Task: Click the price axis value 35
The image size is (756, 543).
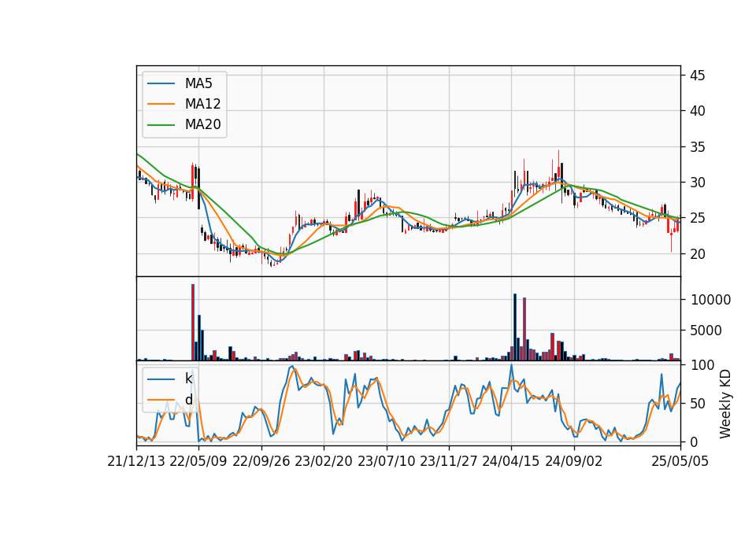Action: tap(697, 147)
